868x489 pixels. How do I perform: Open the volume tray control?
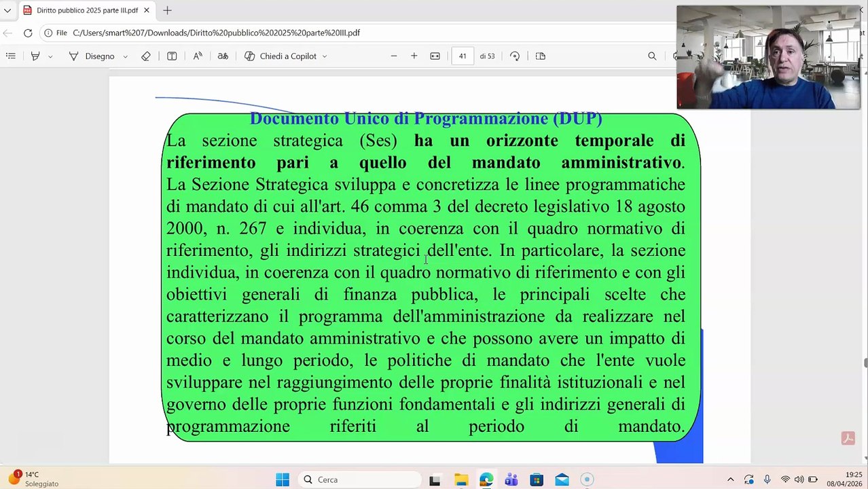pyautogui.click(x=799, y=479)
